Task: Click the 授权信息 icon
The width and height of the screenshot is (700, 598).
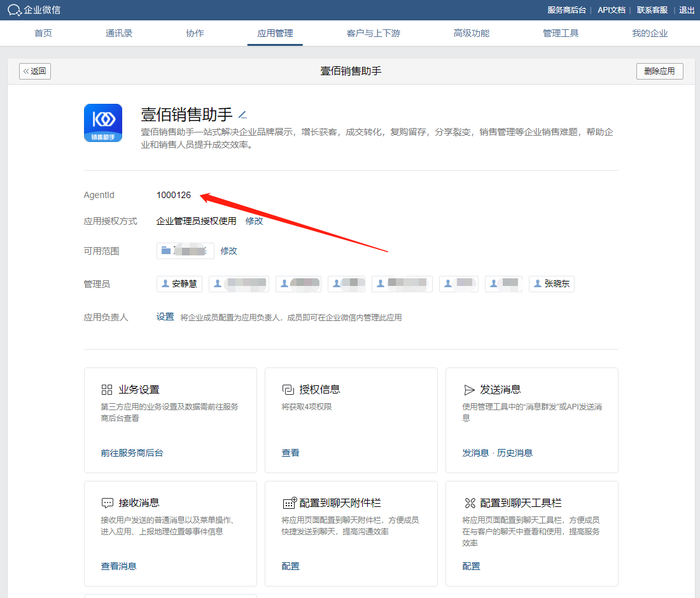Action: click(x=288, y=390)
